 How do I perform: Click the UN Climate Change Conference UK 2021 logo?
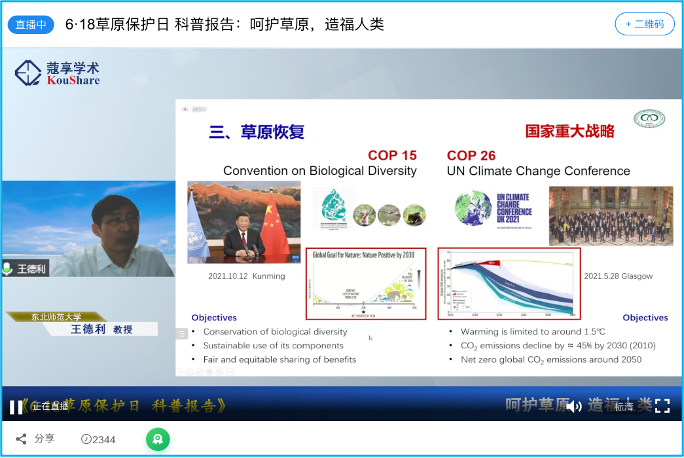[494, 208]
